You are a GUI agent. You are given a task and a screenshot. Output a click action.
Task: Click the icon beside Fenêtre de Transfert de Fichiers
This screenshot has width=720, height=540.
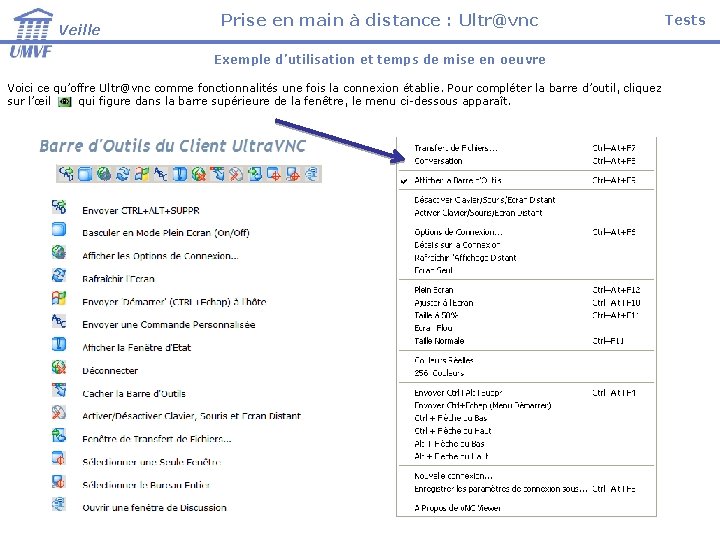click(x=59, y=435)
